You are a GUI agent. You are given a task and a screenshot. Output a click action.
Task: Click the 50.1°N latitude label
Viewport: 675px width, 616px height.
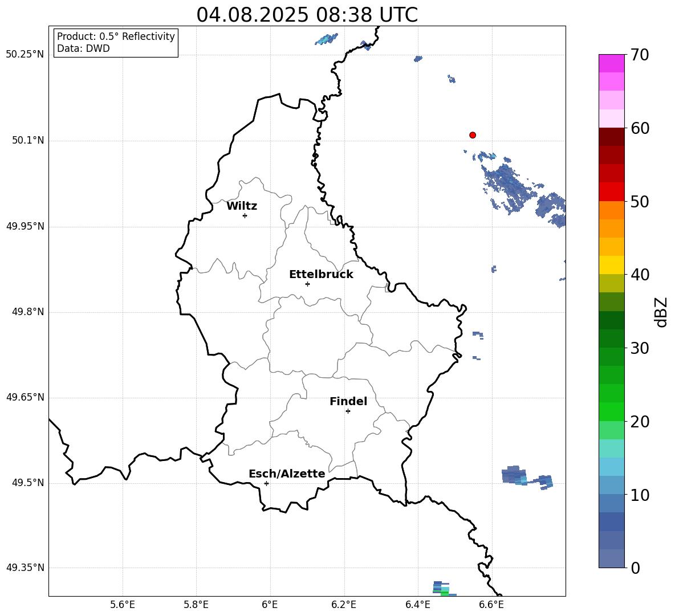[29, 140]
